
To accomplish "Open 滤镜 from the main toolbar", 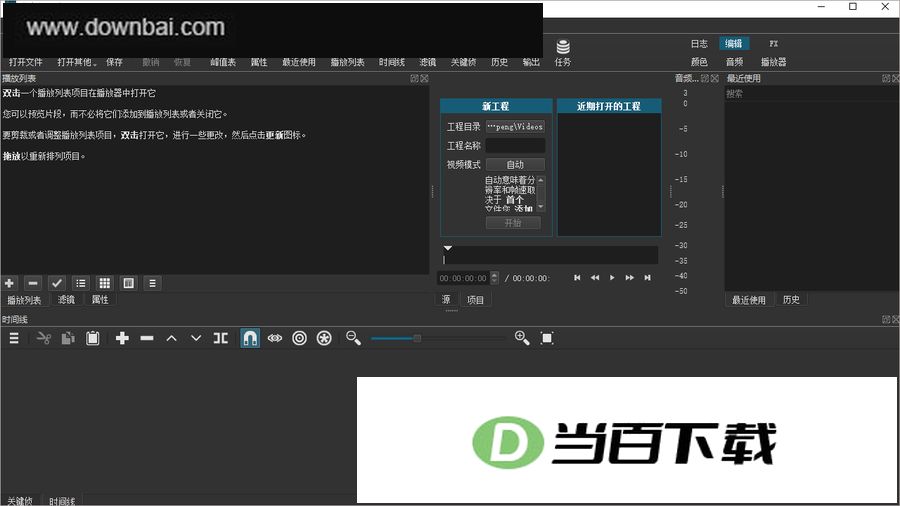I will pos(428,62).
